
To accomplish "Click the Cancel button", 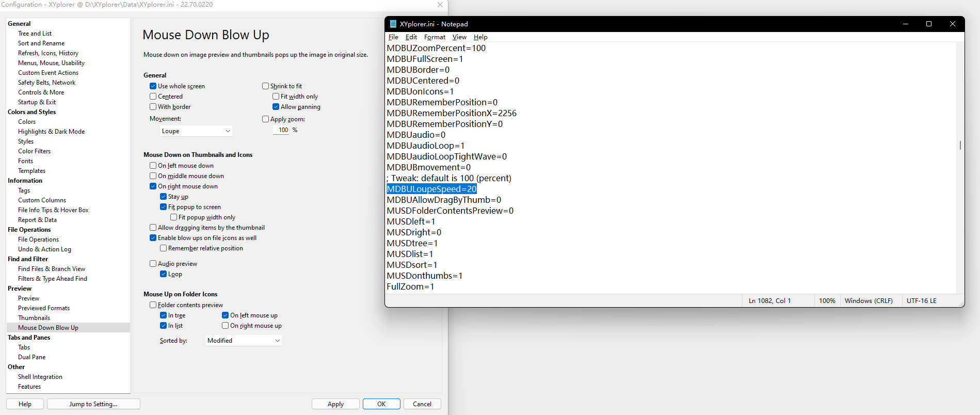I will (x=422, y=404).
